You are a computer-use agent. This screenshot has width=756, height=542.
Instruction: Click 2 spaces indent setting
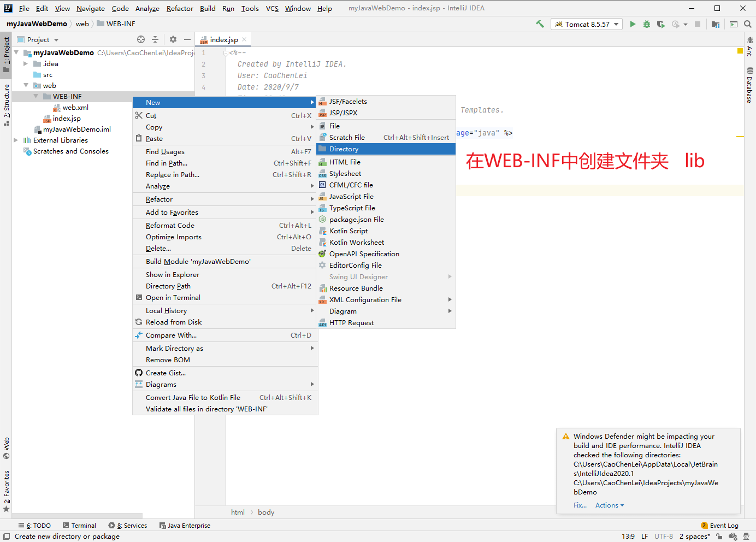click(695, 537)
